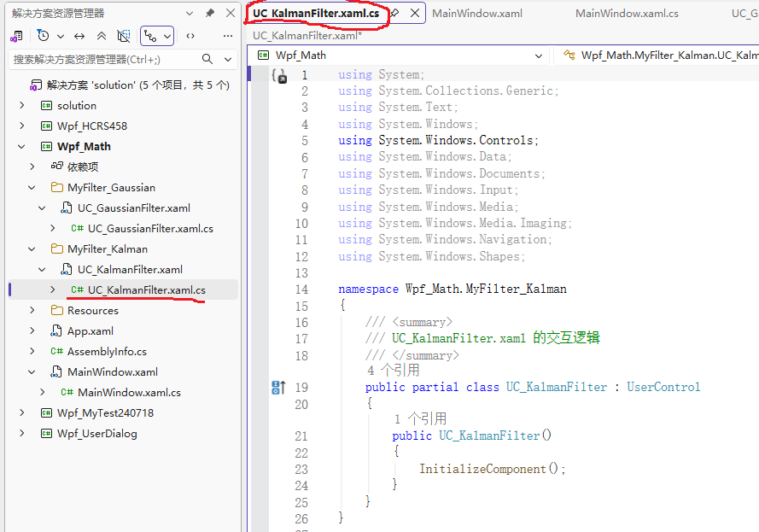Click the Resources folder icon
The width and height of the screenshot is (759, 532).
pyautogui.click(x=56, y=310)
